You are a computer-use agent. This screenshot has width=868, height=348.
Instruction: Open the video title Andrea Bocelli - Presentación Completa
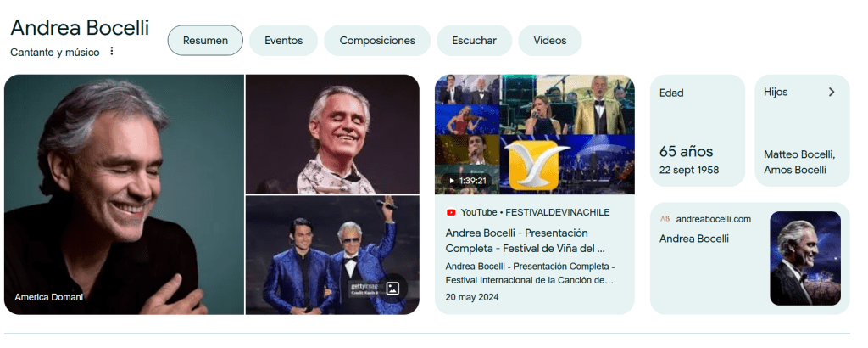[525, 240]
